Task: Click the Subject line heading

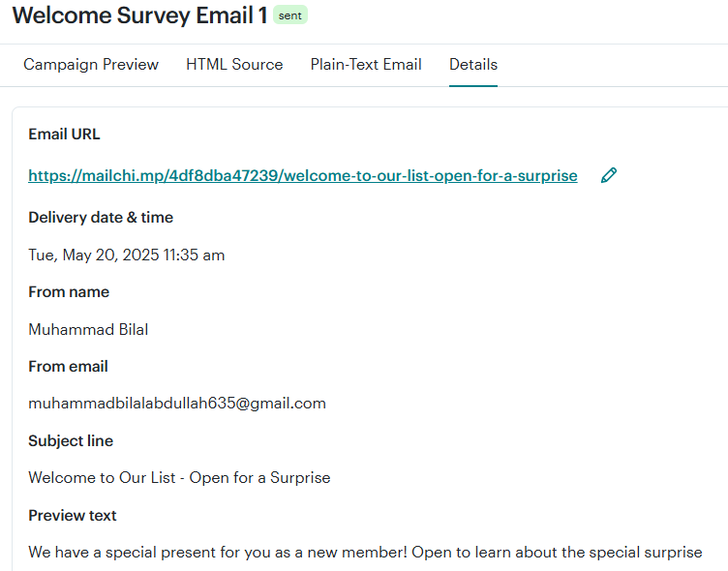Action: (71, 440)
